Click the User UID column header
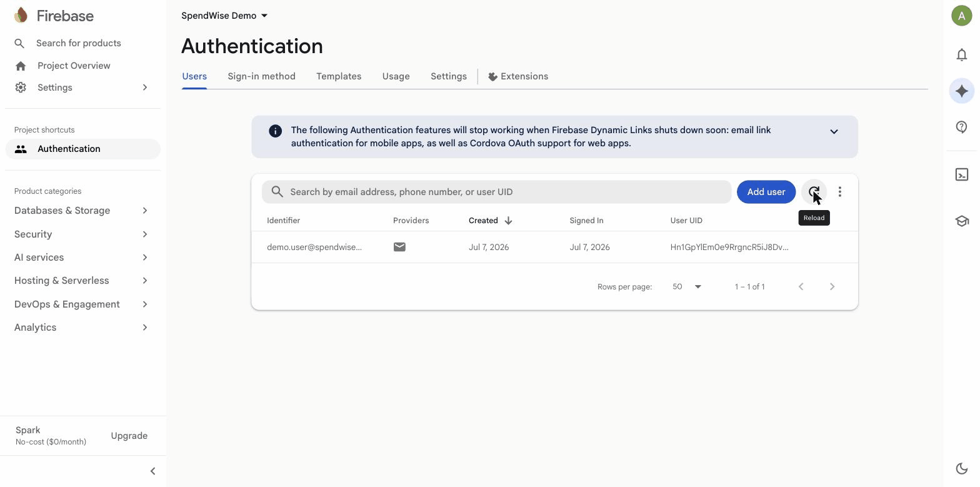The height and width of the screenshot is (487, 980). 686,221
